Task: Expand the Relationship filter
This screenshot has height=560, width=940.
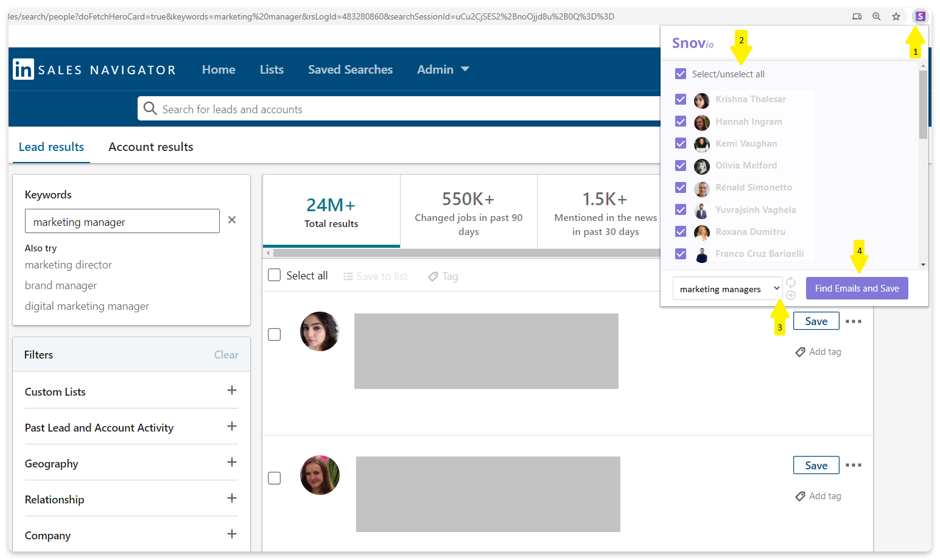Action: tap(232, 498)
